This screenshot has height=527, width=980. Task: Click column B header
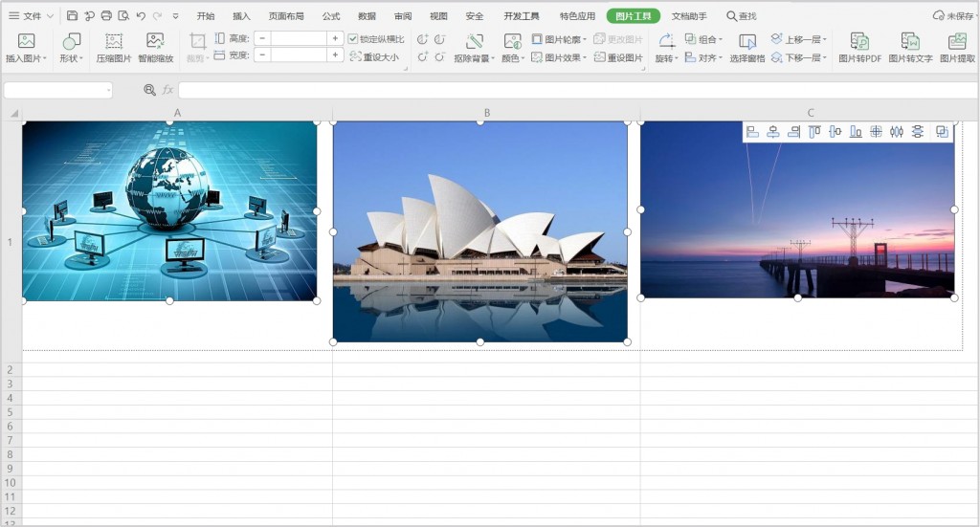click(487, 113)
